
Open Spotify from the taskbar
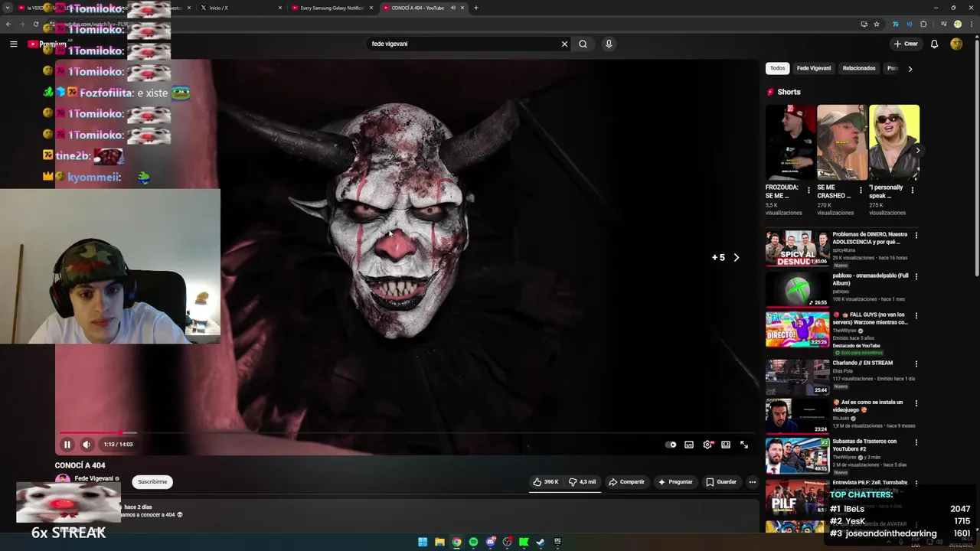point(473,542)
